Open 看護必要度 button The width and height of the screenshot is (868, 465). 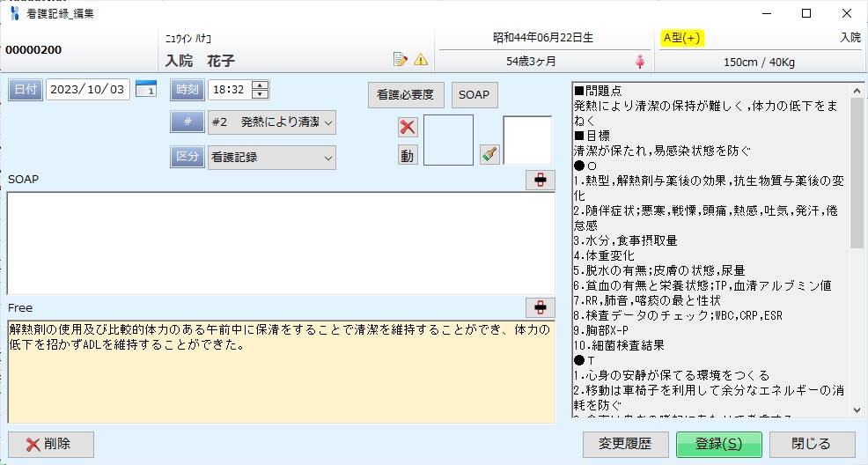[406, 94]
